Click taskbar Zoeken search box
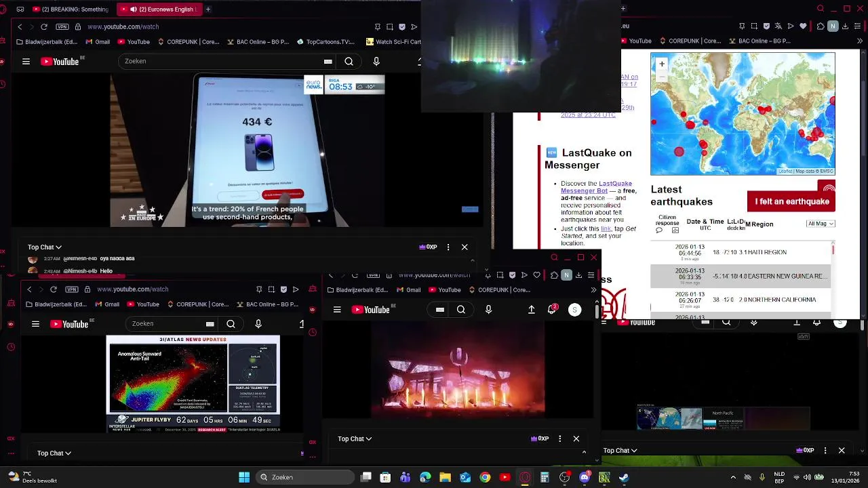 (306, 477)
